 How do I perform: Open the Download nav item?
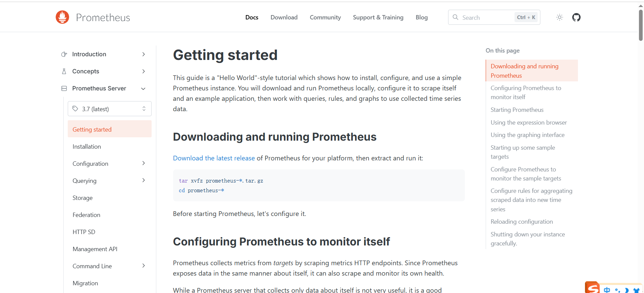point(284,17)
